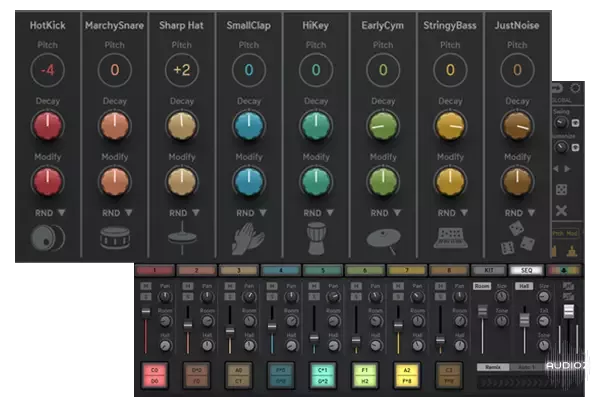Click the HotKick pitch value -4

(47, 70)
